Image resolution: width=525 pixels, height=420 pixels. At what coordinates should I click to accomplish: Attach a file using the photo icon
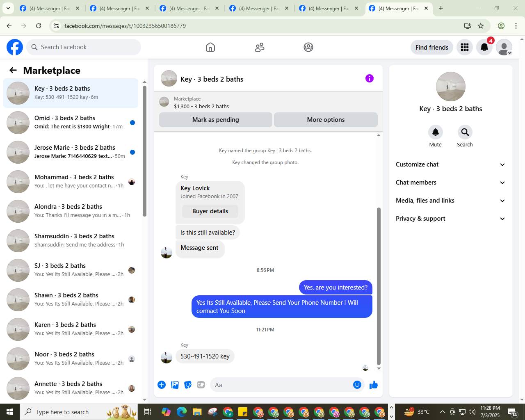(x=175, y=385)
